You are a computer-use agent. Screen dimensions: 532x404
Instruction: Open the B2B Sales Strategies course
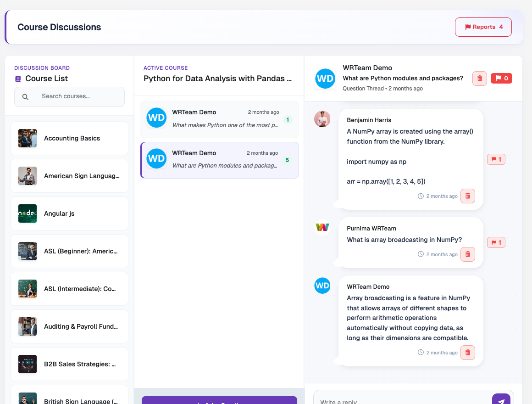tap(69, 364)
